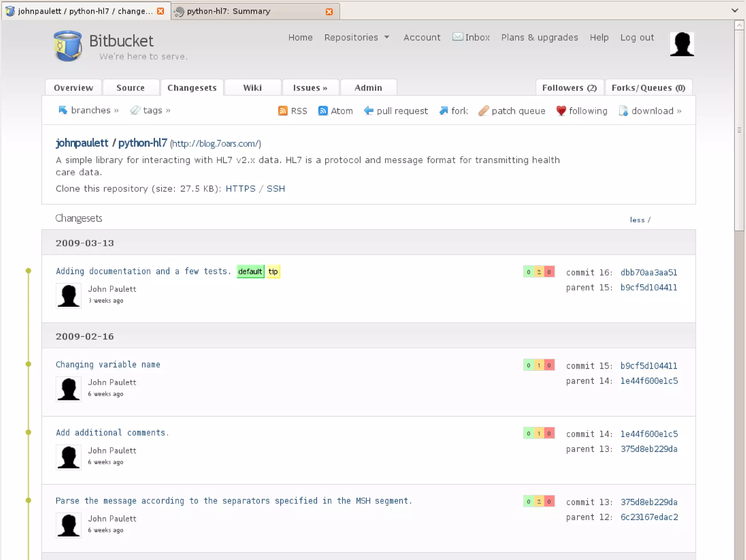Open the blog.7oars.com link
This screenshot has height=560, width=746.
point(216,144)
